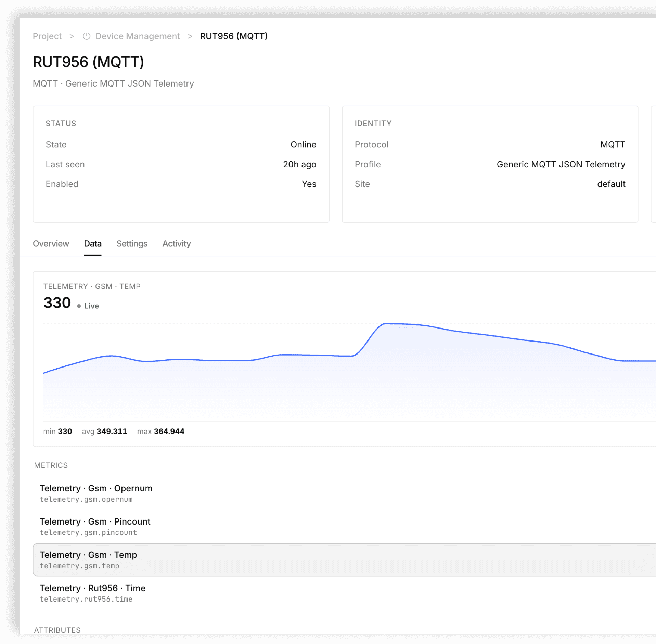This screenshot has height=644, width=656.
Task: Click the RUT956 (MQTT) page heading
Action: pos(88,62)
